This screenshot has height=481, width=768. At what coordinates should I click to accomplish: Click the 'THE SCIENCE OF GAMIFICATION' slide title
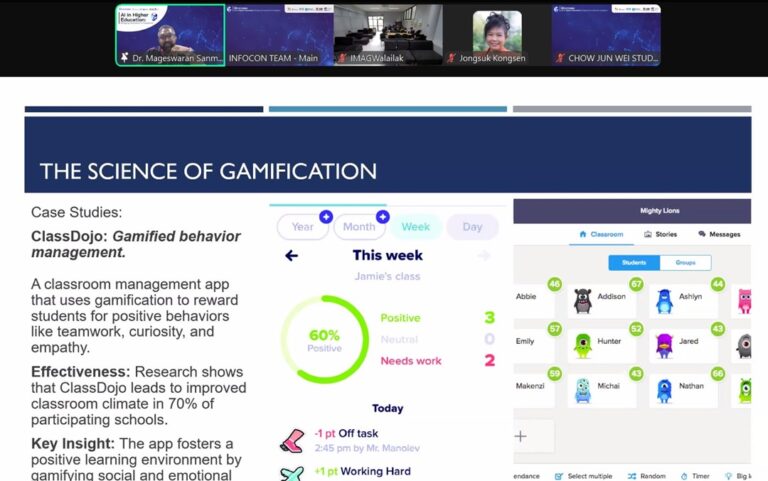208,171
